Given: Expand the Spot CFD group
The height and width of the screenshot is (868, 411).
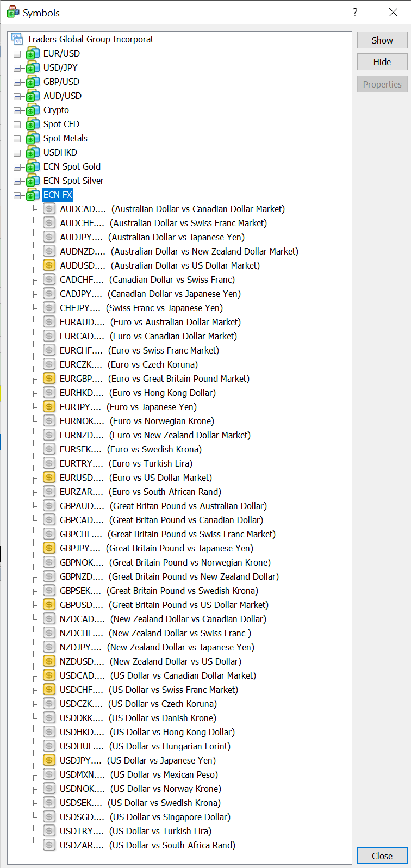Looking at the screenshot, I should 17,125.
